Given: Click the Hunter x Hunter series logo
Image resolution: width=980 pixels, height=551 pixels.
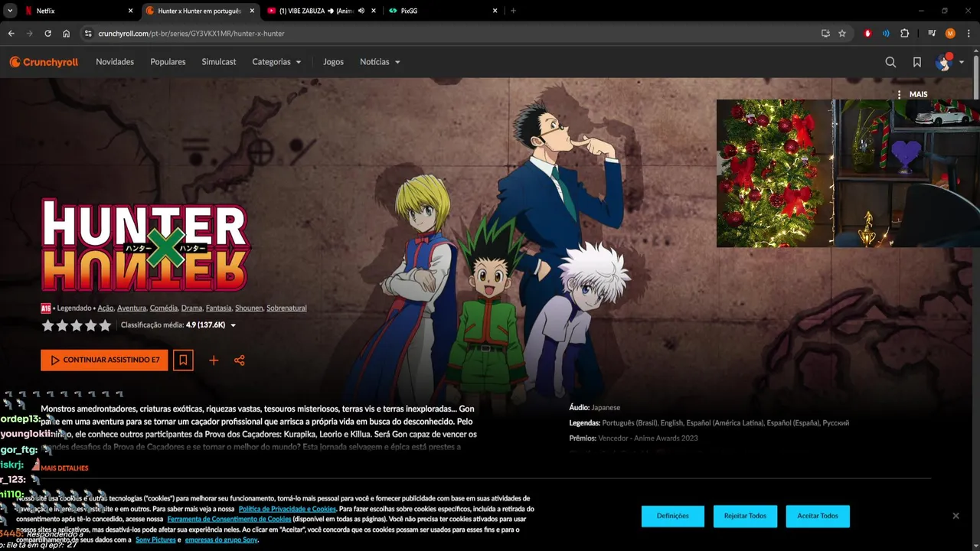Looking at the screenshot, I should pyautogui.click(x=145, y=246).
